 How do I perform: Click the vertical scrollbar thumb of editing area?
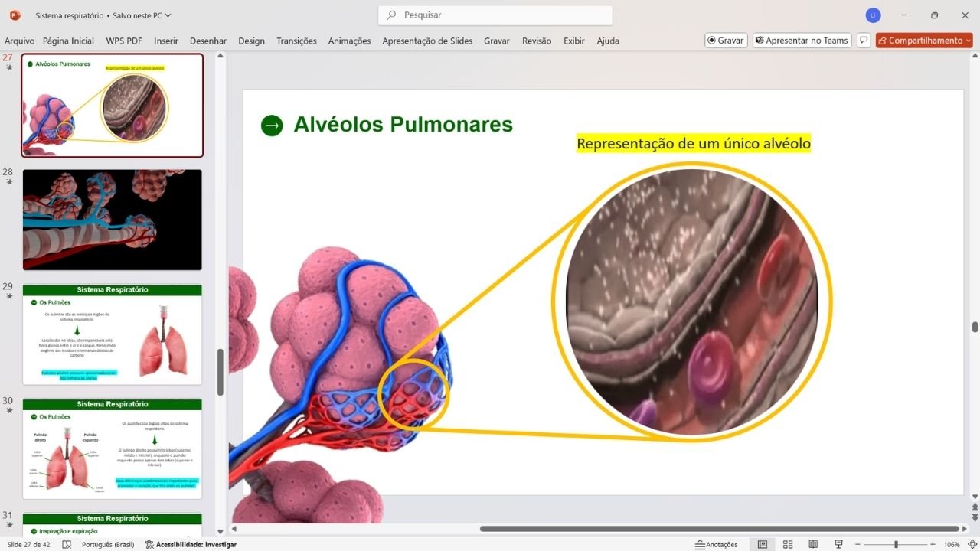click(975, 327)
